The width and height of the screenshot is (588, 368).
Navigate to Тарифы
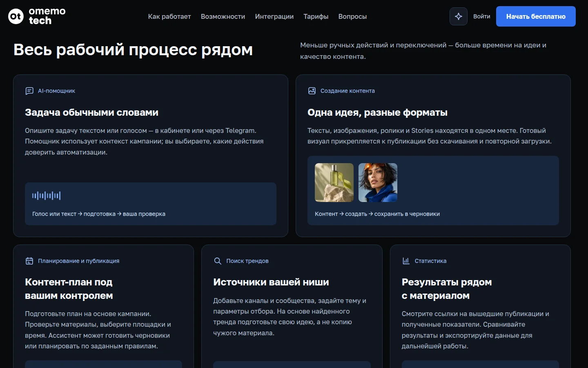pos(316,16)
